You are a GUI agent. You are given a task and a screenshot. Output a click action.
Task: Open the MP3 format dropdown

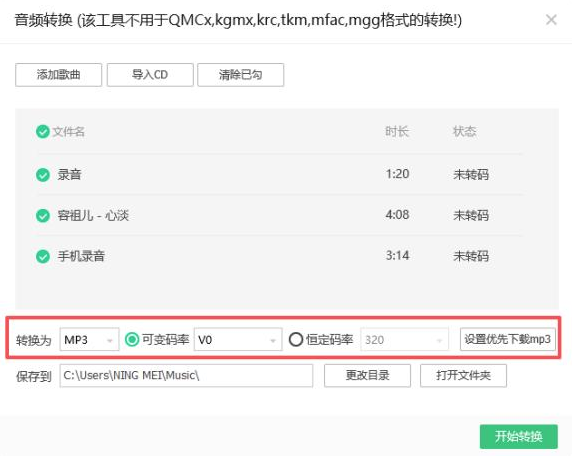(89, 340)
